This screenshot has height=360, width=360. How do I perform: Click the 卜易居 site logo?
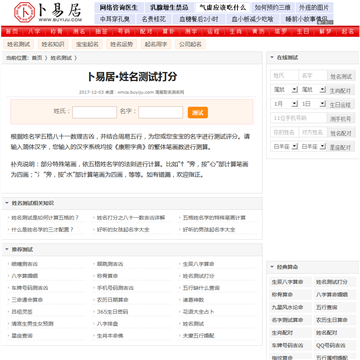(x=47, y=13)
